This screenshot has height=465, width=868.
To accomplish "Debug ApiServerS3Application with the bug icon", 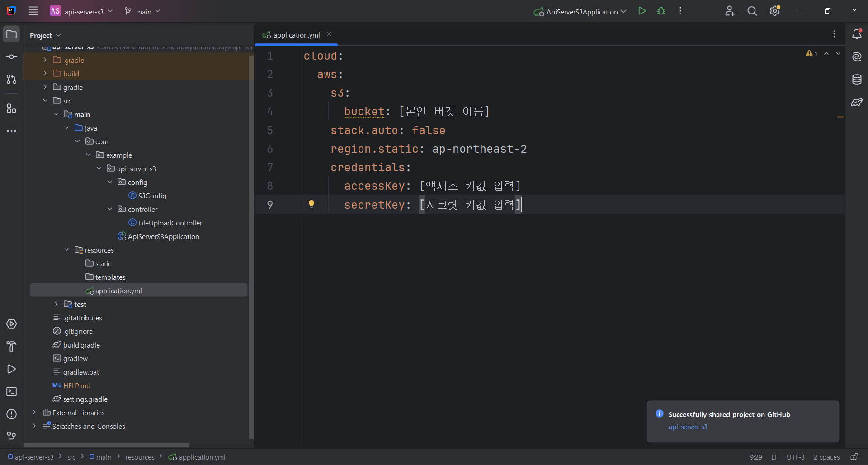I will [x=661, y=11].
